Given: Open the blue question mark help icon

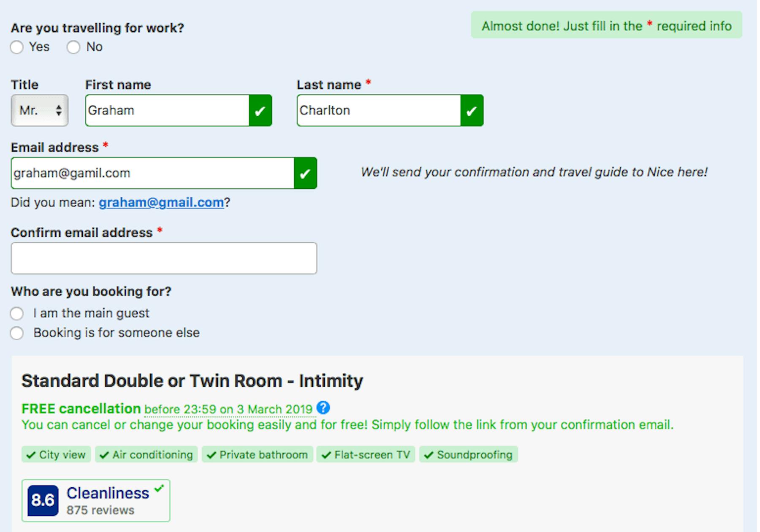Looking at the screenshot, I should pyautogui.click(x=323, y=408).
